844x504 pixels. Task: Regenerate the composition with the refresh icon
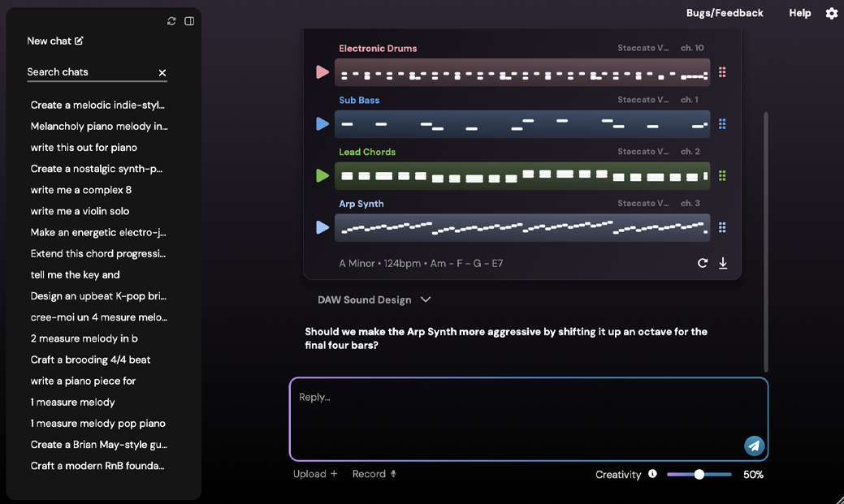pyautogui.click(x=703, y=263)
